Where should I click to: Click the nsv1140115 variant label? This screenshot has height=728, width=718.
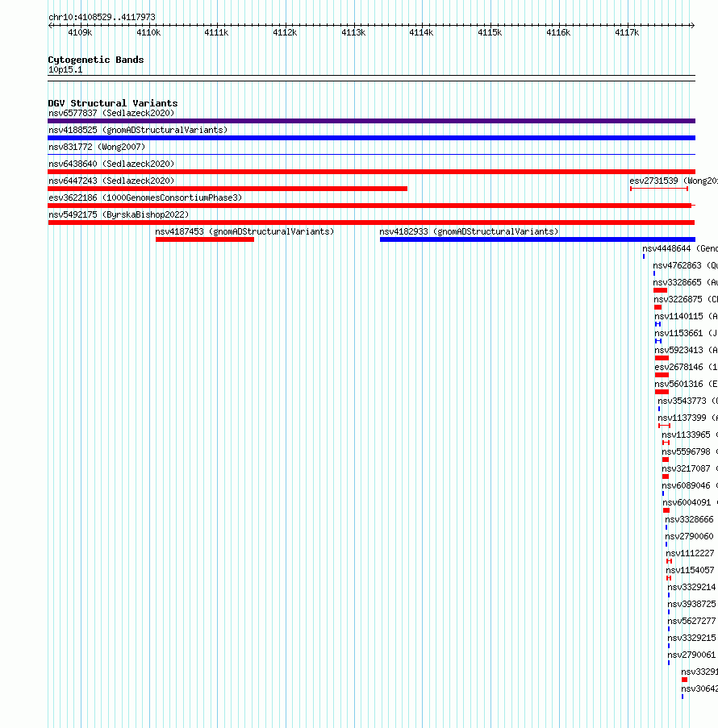(x=686, y=316)
